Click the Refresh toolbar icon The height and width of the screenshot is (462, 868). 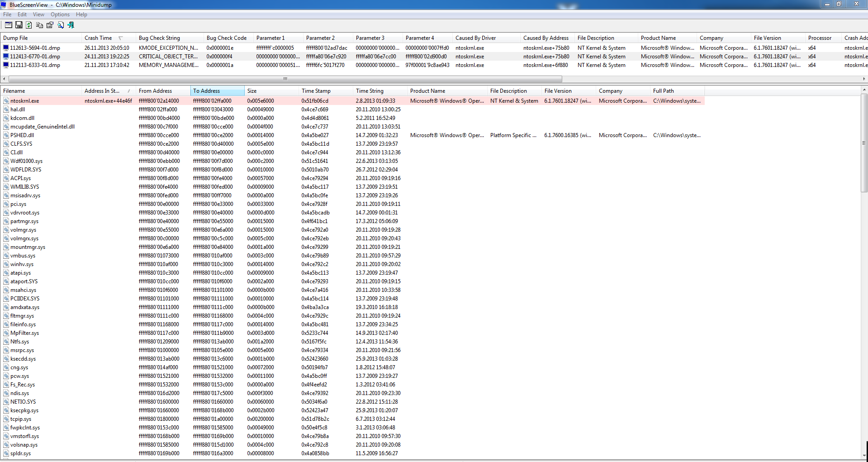29,25
